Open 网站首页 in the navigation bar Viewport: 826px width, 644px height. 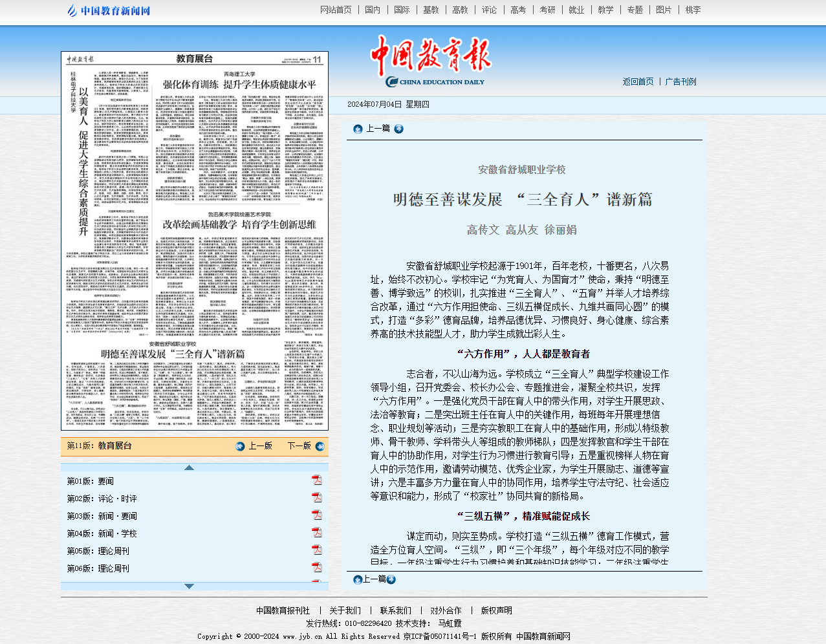tap(336, 10)
